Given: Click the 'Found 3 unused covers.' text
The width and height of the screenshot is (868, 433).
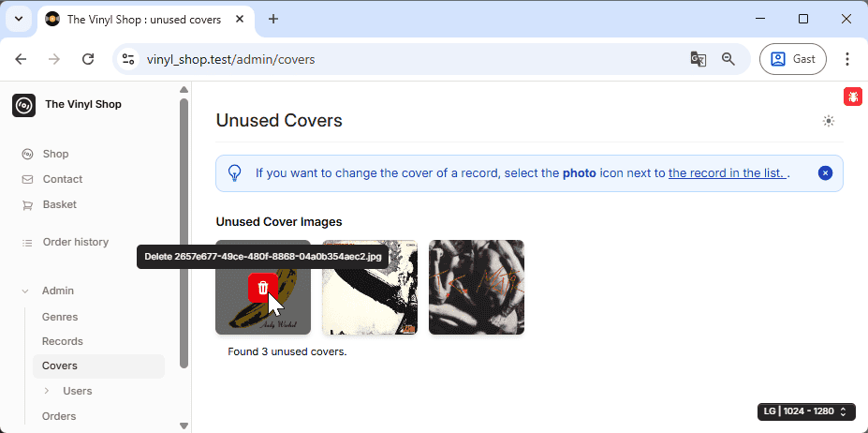Looking at the screenshot, I should (x=287, y=351).
